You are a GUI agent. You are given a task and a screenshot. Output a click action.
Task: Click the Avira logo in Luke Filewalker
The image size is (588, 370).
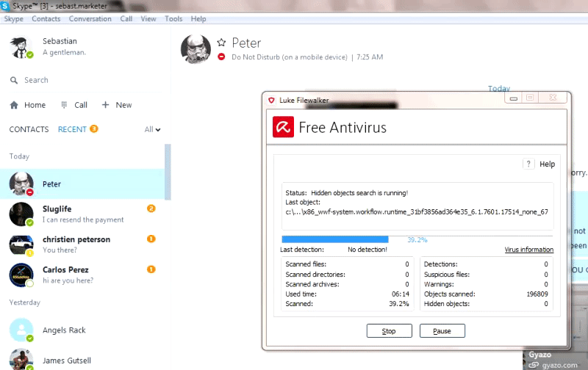point(283,127)
